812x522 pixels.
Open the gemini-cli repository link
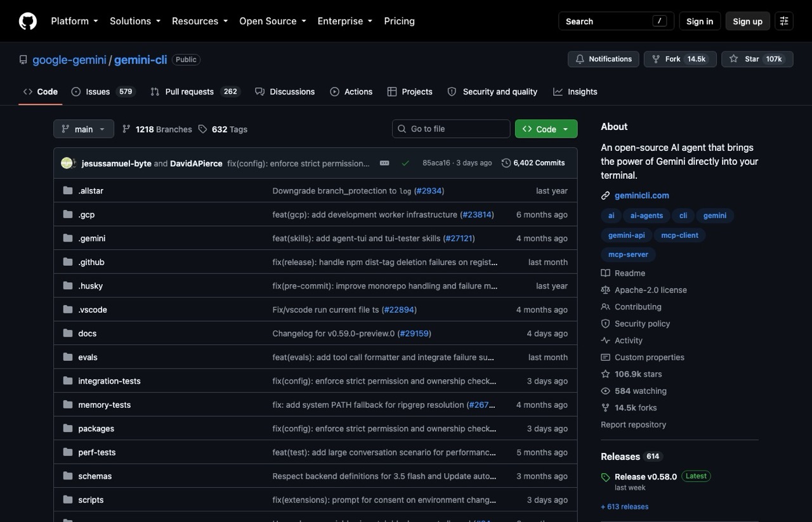(141, 60)
